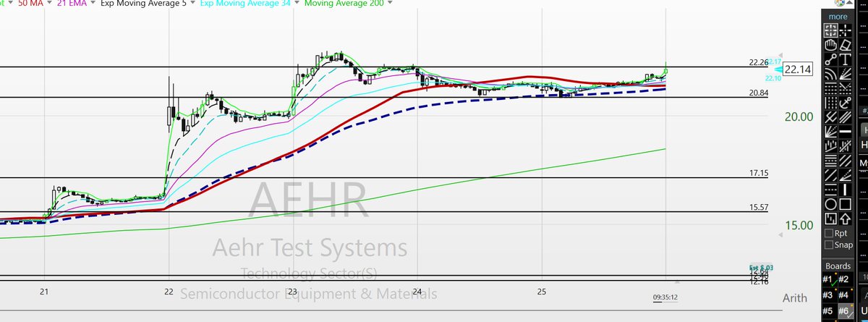Select the rectangle drawing tool
868x322 pixels.
846,203
